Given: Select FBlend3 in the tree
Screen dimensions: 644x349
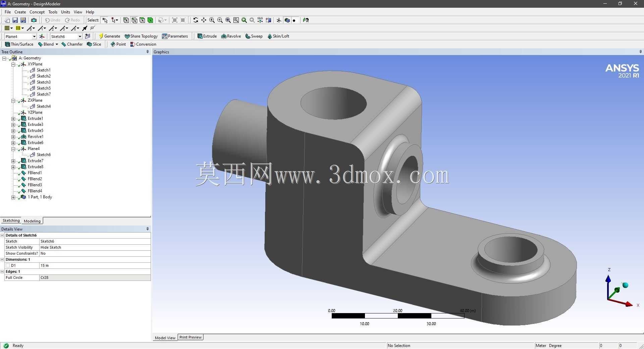Looking at the screenshot, I should click(x=35, y=185).
